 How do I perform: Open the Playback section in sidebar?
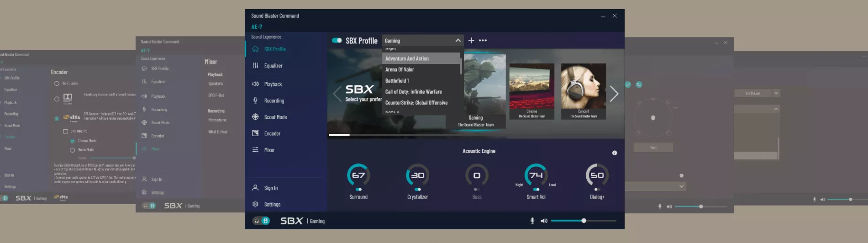point(273,85)
